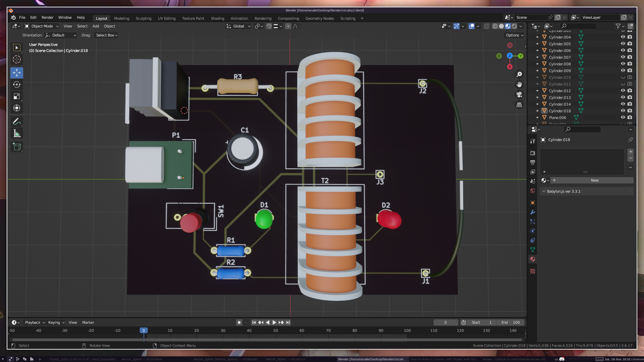The width and height of the screenshot is (644, 362).
Task: Activate the Annotate pencil tool
Action: (x=17, y=121)
